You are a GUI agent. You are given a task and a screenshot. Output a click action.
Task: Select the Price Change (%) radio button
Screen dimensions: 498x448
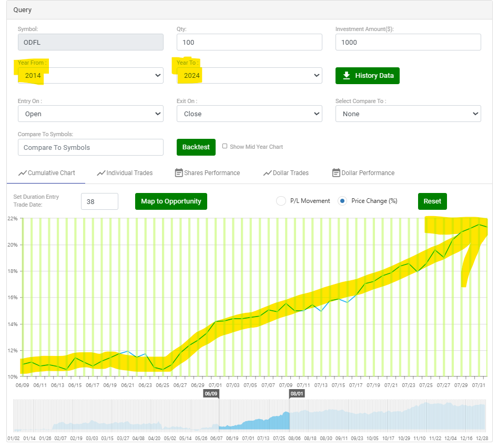click(342, 201)
